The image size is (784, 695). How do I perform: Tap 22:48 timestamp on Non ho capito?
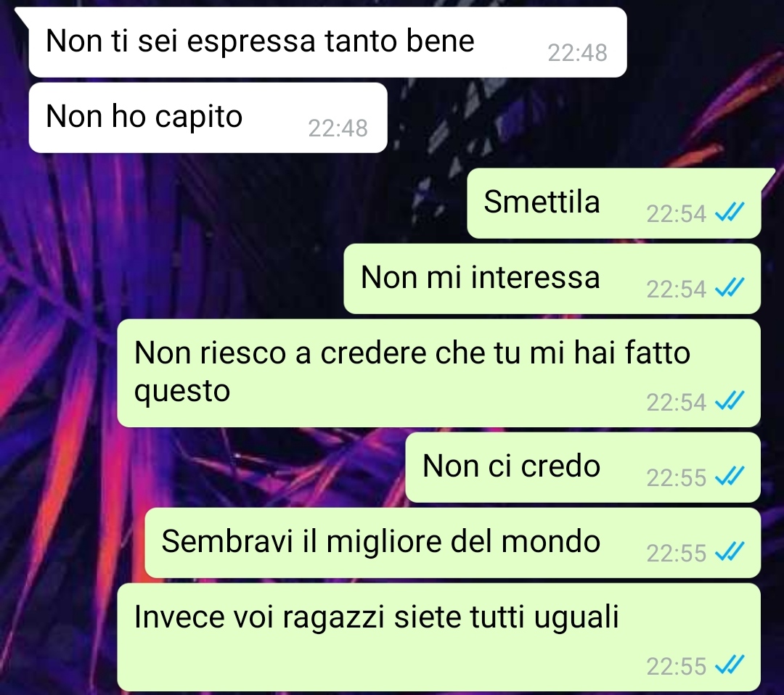(338, 128)
